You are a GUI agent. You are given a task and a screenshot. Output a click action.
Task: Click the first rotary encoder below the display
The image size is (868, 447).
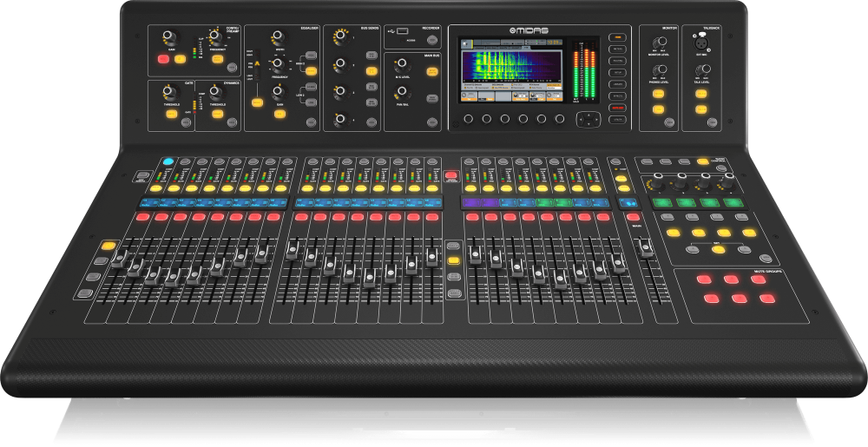click(x=469, y=119)
